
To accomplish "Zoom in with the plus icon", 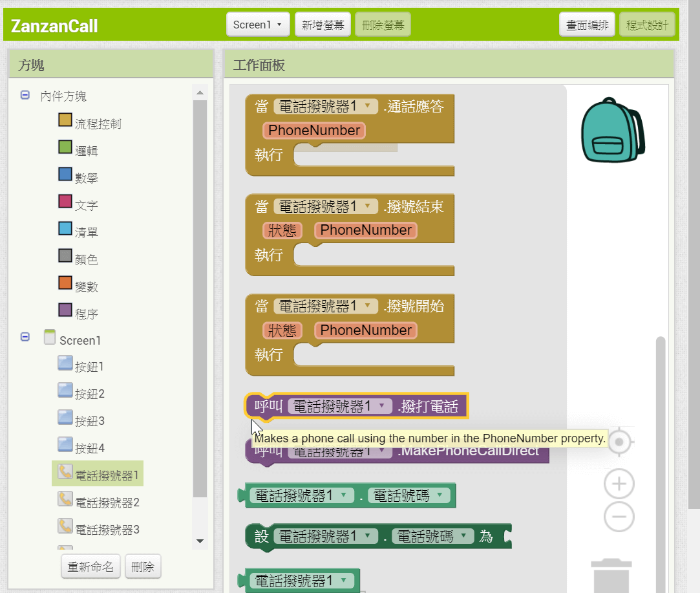I will pyautogui.click(x=619, y=484).
